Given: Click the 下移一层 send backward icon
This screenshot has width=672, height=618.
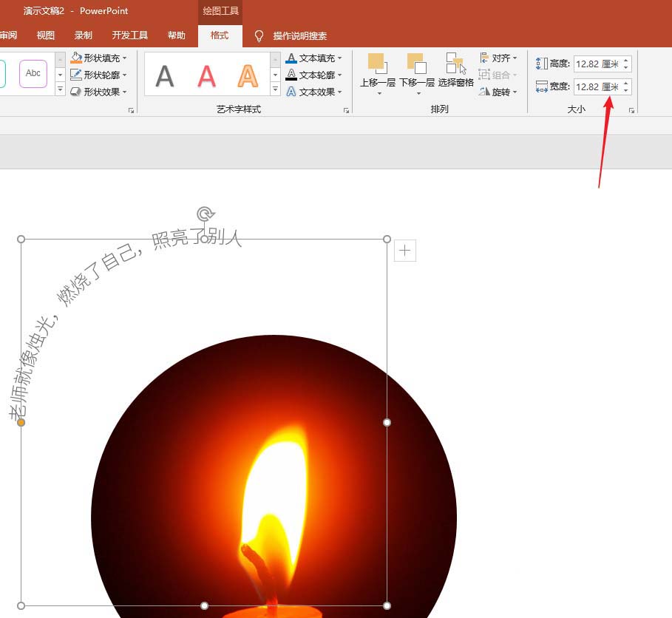Looking at the screenshot, I should tap(417, 64).
